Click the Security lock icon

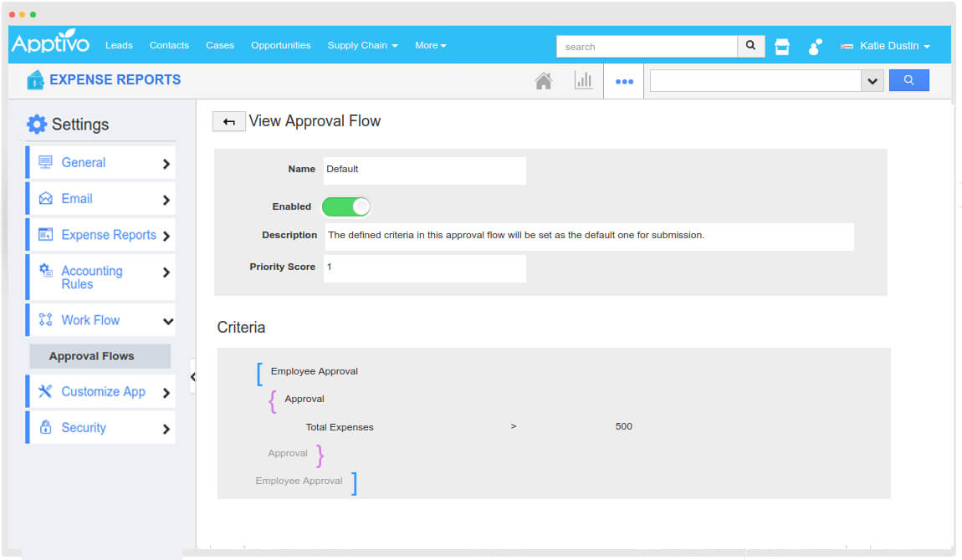pos(48,427)
